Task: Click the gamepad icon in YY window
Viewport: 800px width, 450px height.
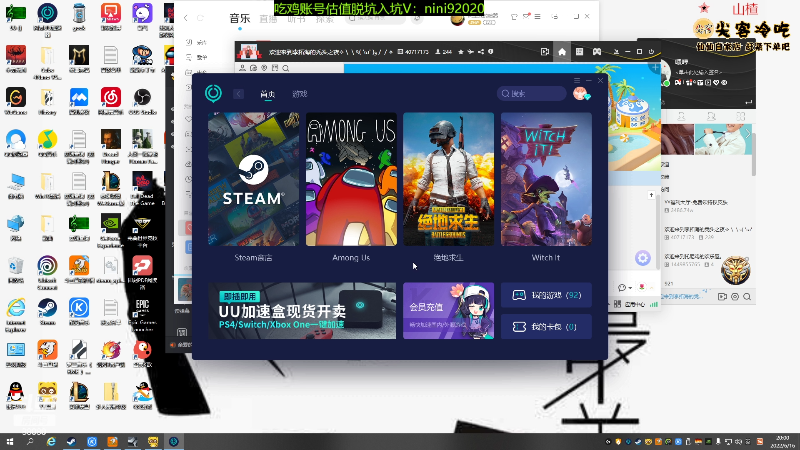Action: coord(596,52)
